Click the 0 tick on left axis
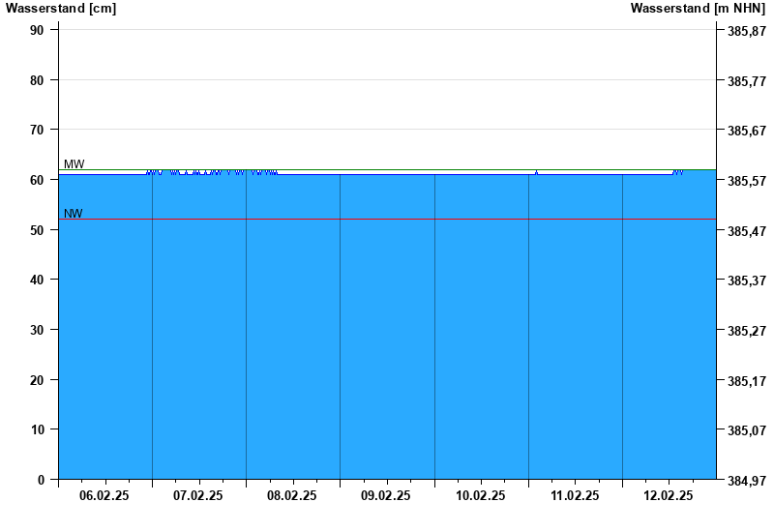Screen dimensions: 774x532 (x=41, y=480)
